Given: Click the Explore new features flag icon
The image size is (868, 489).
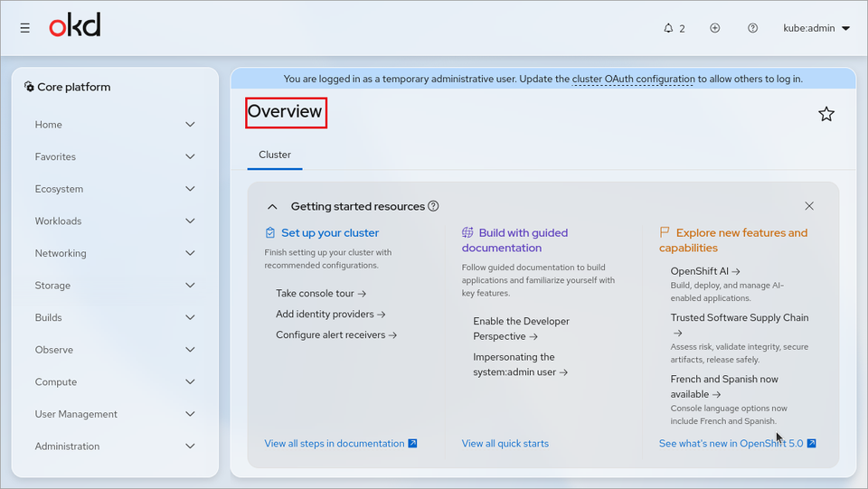Looking at the screenshot, I should pos(665,232).
